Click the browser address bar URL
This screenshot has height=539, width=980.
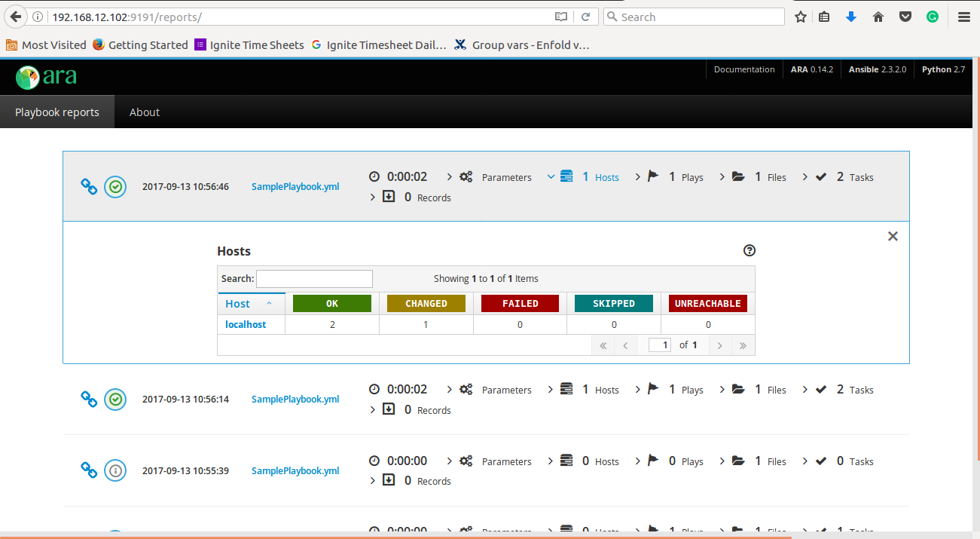[x=127, y=17]
